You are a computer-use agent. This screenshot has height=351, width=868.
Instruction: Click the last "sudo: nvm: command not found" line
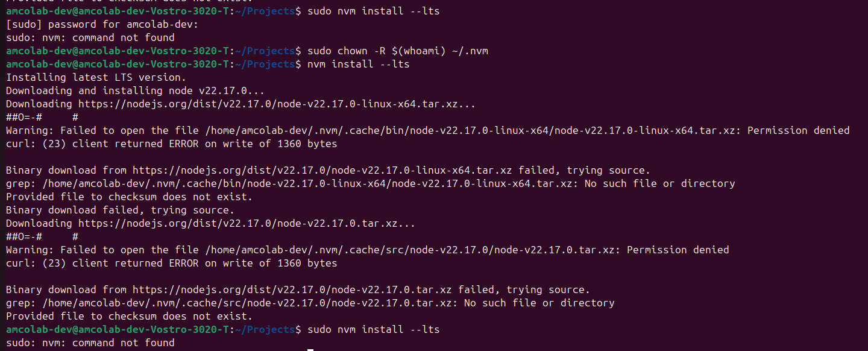coord(90,343)
